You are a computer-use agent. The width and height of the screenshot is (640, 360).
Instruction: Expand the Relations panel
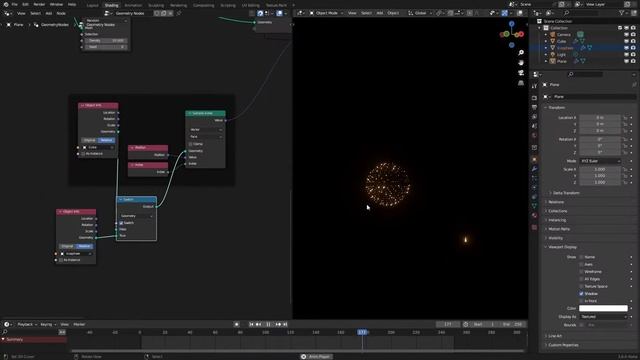tap(556, 202)
